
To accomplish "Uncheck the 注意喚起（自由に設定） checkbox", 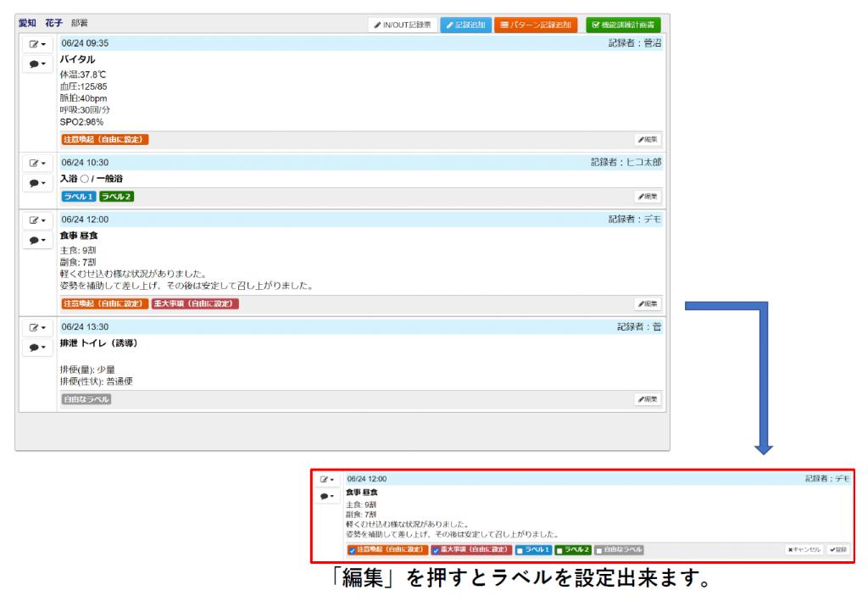I will 353,549.
